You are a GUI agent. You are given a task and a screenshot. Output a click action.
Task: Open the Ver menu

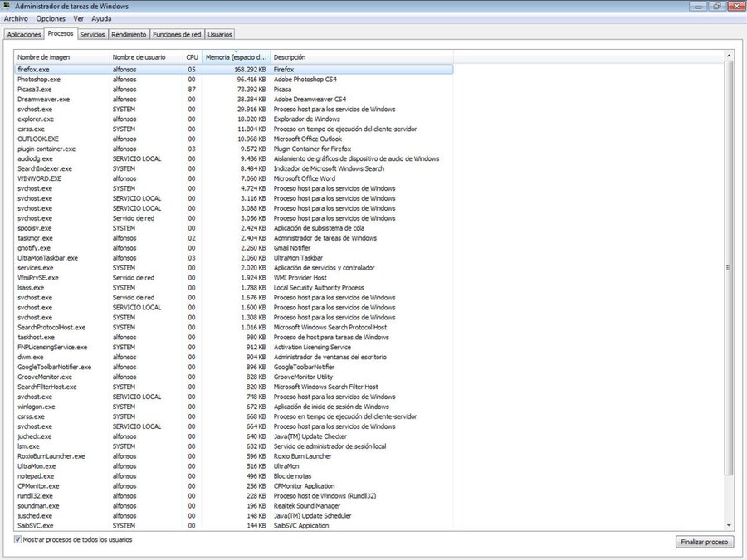tap(78, 18)
